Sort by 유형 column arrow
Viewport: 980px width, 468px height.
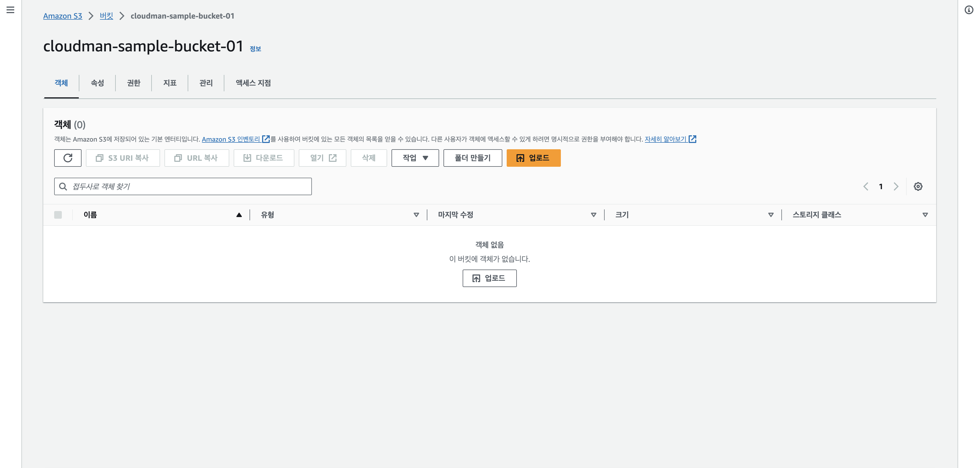click(x=416, y=215)
